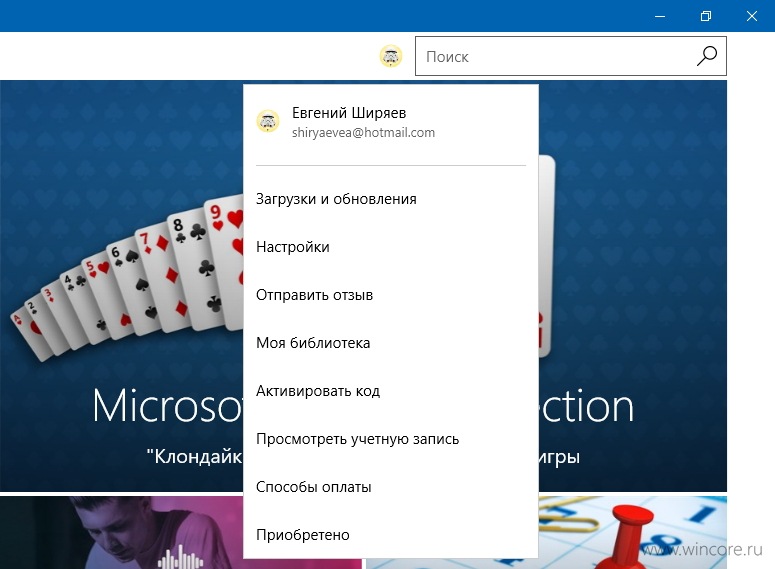775x569 pixels.
Task: Minimize the Store window
Action: click(660, 16)
